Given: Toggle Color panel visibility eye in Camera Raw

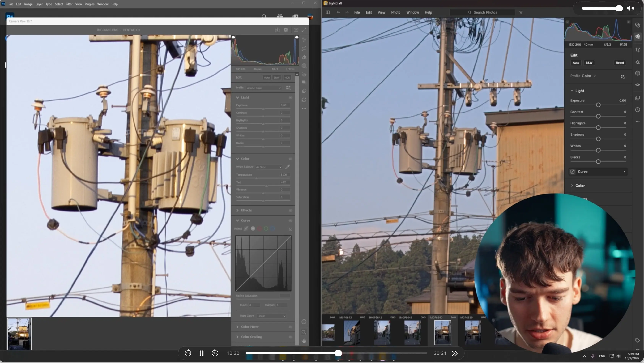Looking at the screenshot, I should [x=291, y=159].
